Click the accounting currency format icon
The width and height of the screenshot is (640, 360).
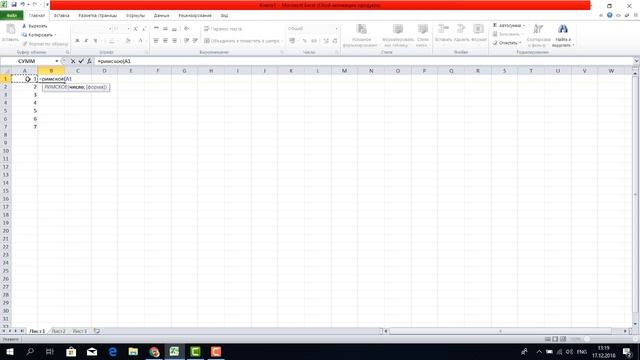292,41
